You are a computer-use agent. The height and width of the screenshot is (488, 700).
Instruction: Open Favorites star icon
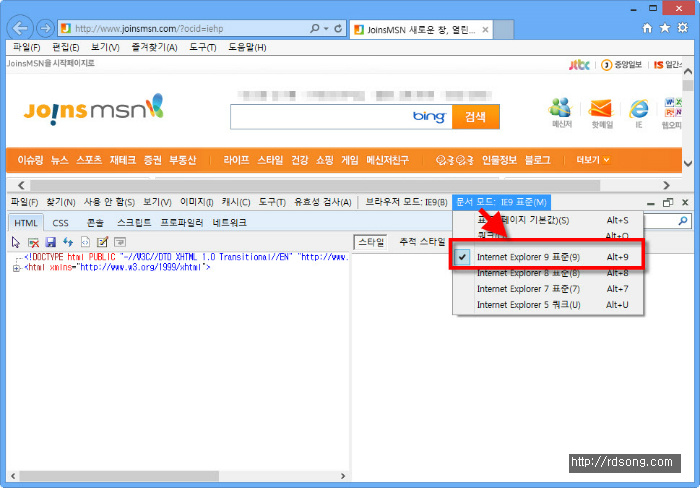click(665, 28)
